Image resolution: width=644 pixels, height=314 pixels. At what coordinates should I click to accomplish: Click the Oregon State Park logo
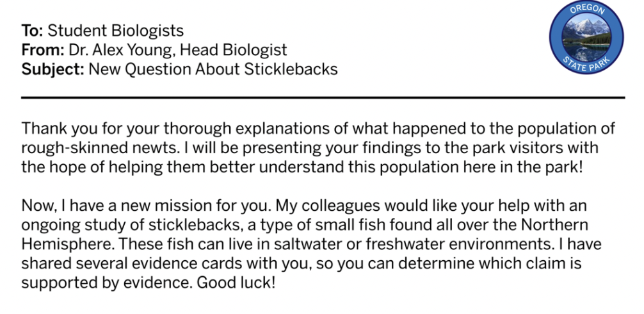[x=586, y=39]
